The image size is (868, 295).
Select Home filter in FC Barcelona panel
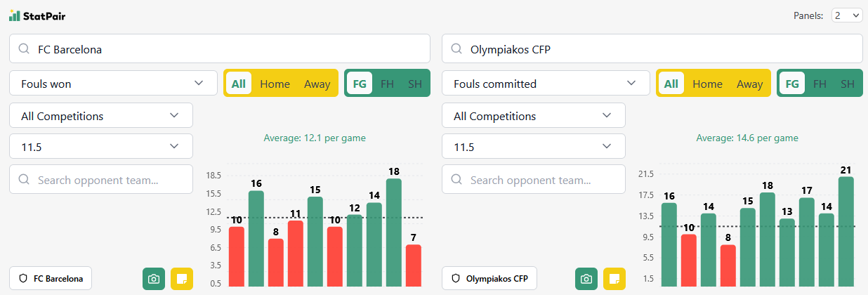[275, 84]
